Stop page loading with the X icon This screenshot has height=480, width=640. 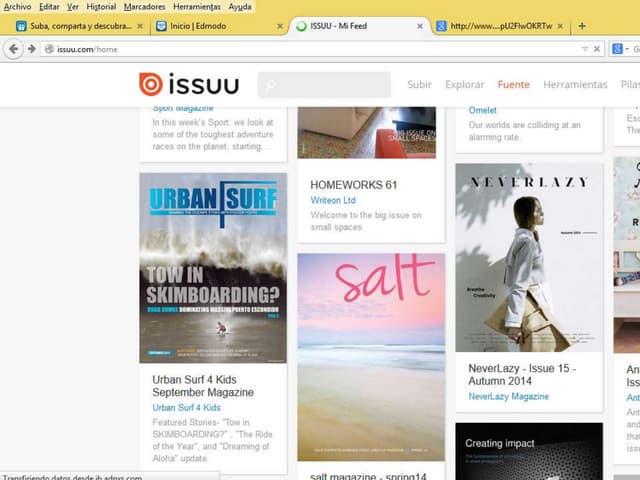(x=597, y=48)
